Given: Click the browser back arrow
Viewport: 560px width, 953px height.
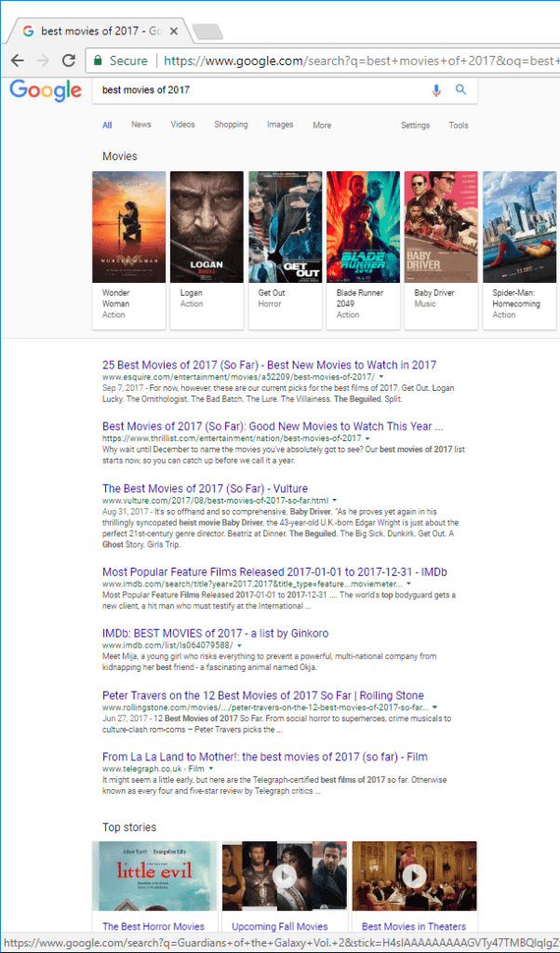Looking at the screenshot, I should [17, 60].
